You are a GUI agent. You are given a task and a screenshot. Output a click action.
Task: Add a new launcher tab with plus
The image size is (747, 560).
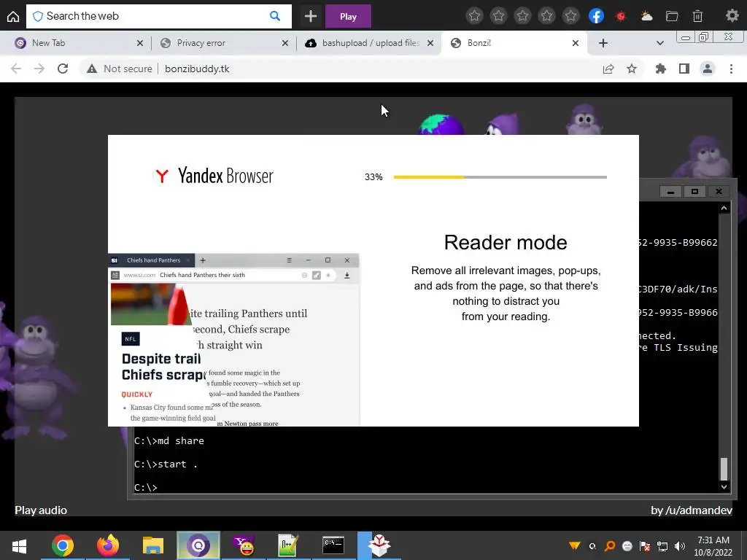[311, 16]
